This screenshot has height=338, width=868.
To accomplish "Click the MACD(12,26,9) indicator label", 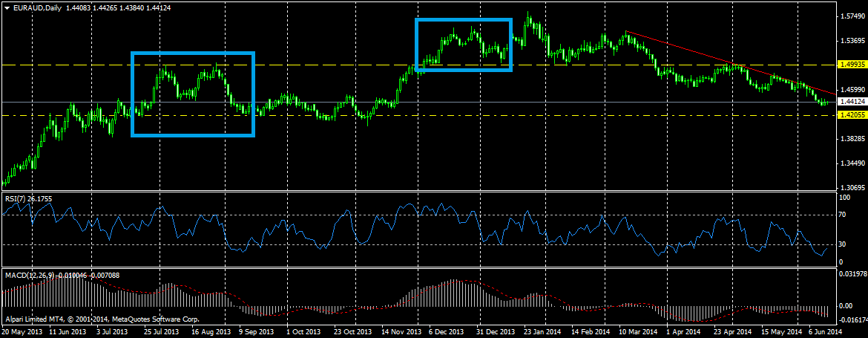I will 62,275.
